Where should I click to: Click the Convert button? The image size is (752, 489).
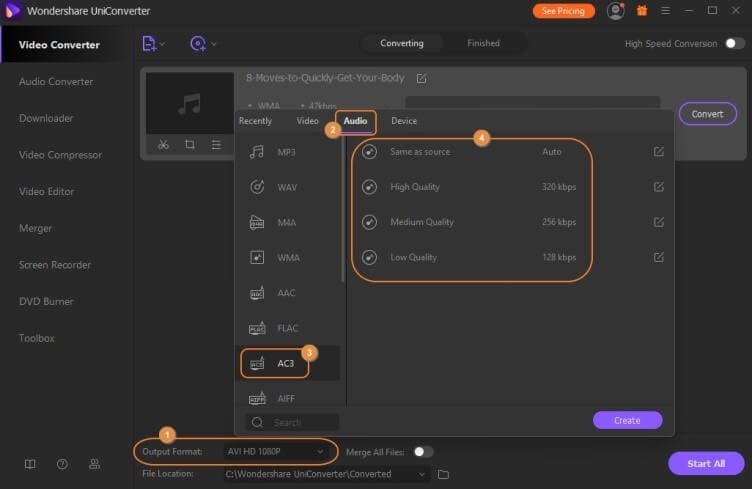707,114
